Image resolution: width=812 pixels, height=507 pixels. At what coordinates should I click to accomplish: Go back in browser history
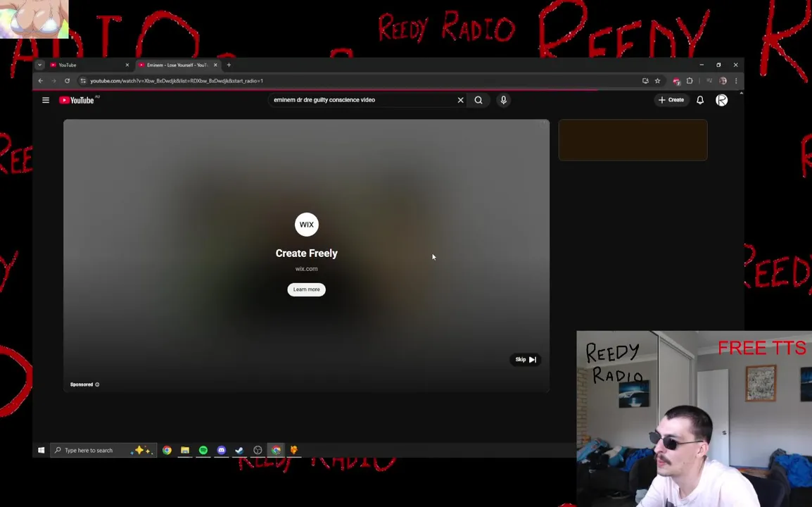pyautogui.click(x=40, y=81)
